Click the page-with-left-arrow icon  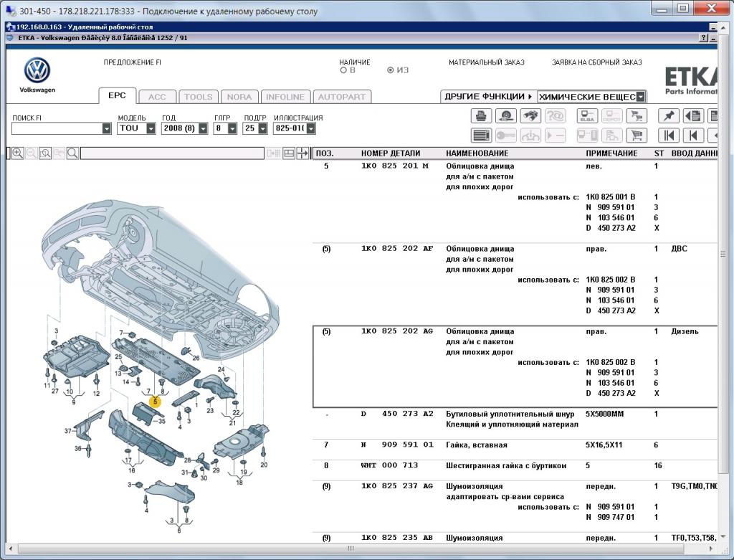tap(693, 115)
